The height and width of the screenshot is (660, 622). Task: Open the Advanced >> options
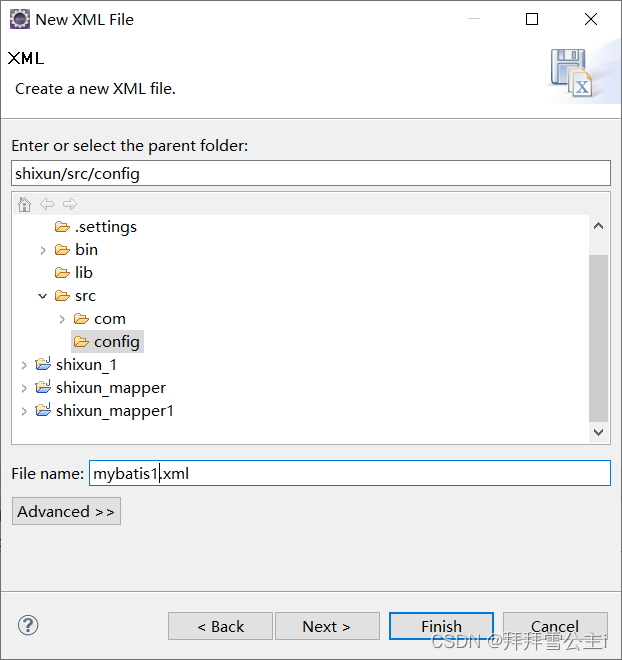pyautogui.click(x=66, y=512)
